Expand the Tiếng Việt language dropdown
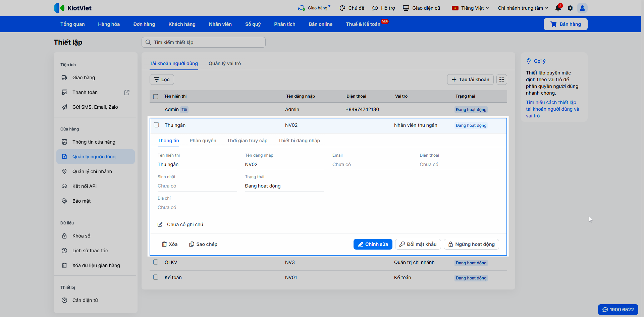The height and width of the screenshot is (317, 644). click(x=470, y=8)
